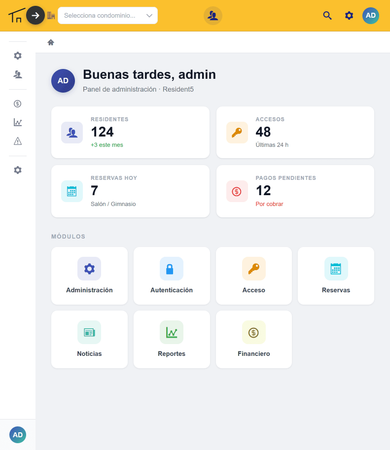390x450 pixels.
Task: Open the Acceso module tile
Action: point(254,276)
